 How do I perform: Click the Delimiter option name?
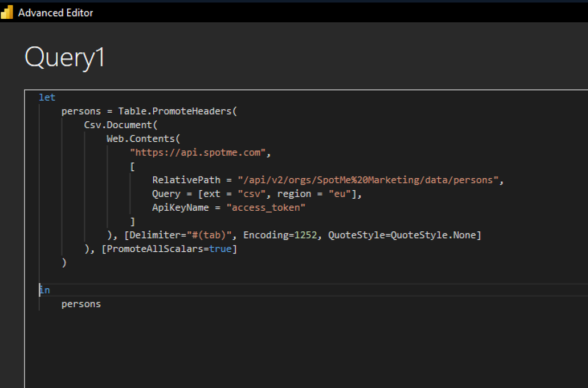[155, 235]
